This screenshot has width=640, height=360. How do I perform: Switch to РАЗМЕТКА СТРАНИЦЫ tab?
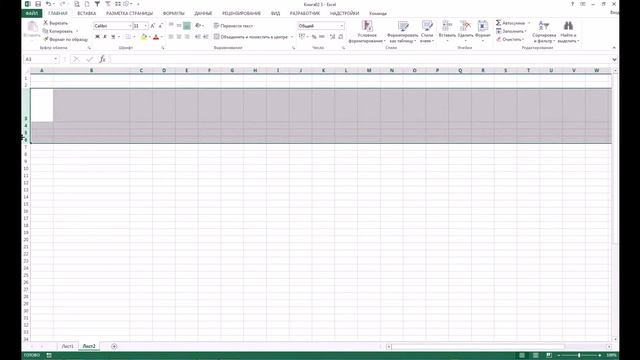(x=129, y=13)
